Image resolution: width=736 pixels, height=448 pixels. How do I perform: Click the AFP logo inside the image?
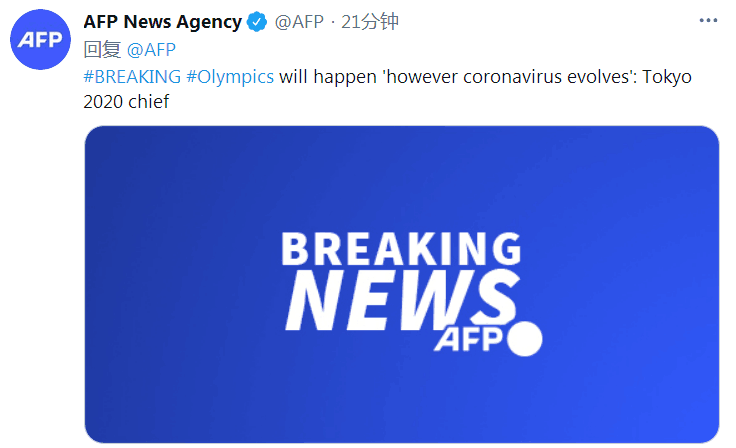point(470,339)
